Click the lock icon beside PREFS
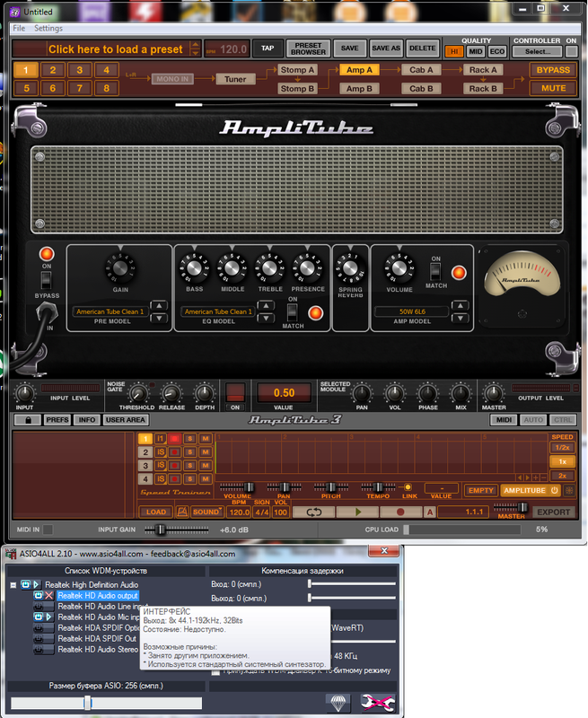Screen dimensions: 588x718 coord(28,420)
